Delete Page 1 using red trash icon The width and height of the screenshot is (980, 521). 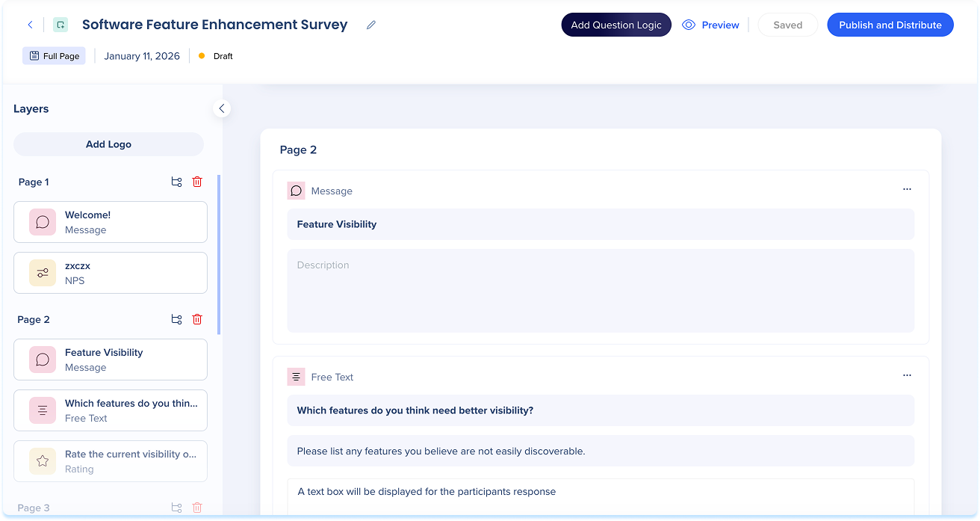[197, 182]
